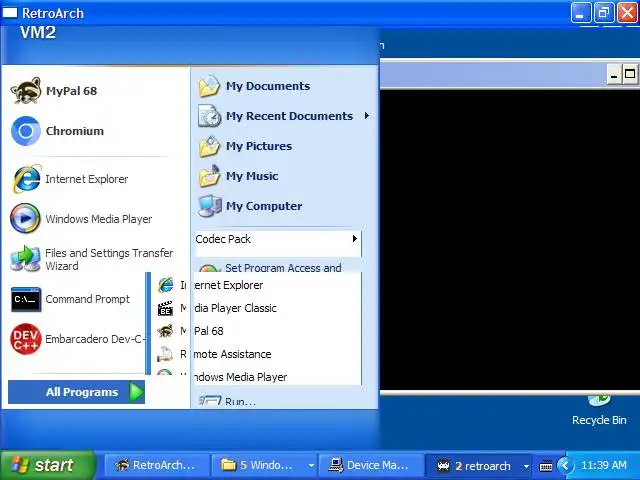640x480 pixels.
Task: Click the keyboard icon in system tray
Action: [x=546, y=466]
